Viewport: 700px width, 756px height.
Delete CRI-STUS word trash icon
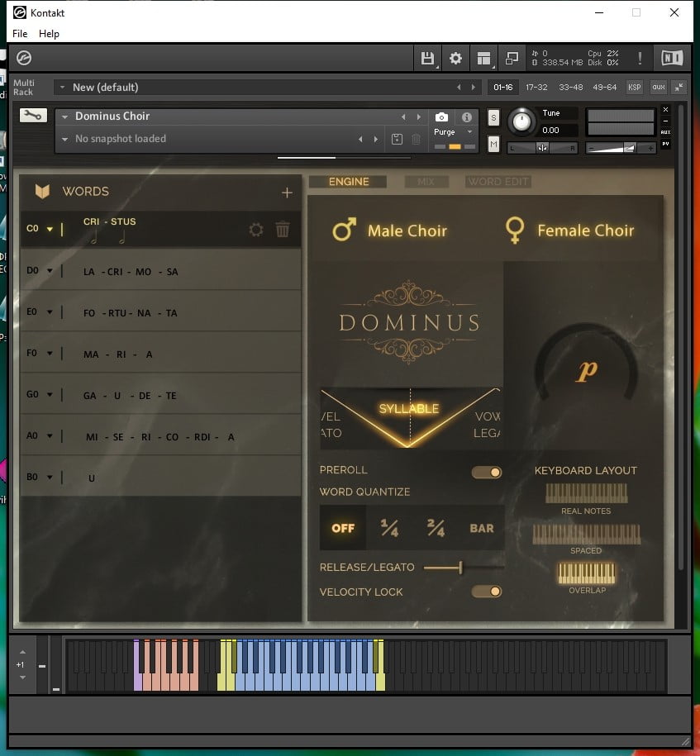coord(283,229)
